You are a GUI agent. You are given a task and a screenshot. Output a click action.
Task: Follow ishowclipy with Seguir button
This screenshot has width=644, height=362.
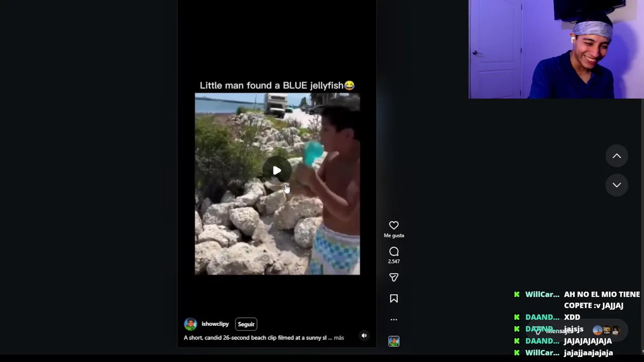click(x=246, y=324)
